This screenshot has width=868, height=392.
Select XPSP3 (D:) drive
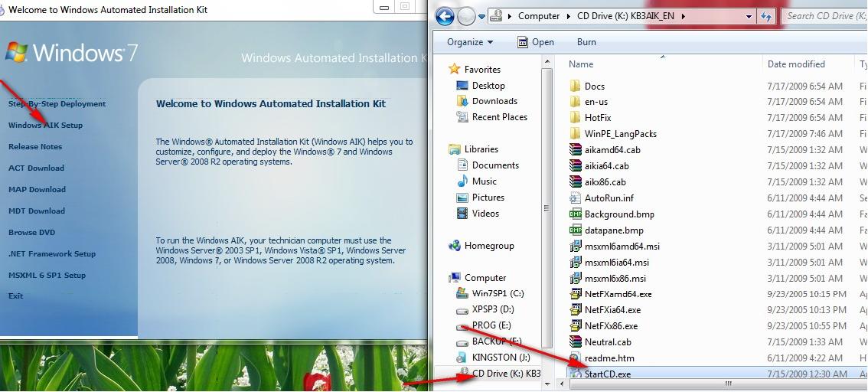pyautogui.click(x=485, y=309)
